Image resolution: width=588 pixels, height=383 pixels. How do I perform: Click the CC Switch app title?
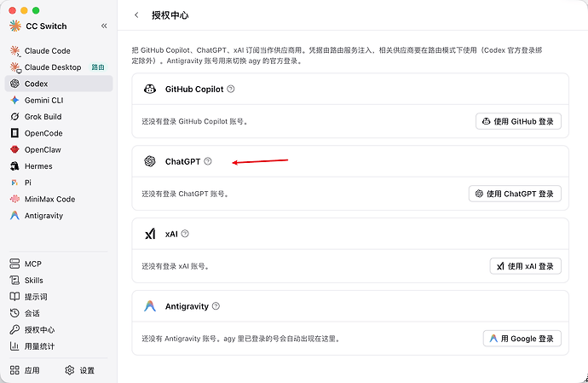46,26
